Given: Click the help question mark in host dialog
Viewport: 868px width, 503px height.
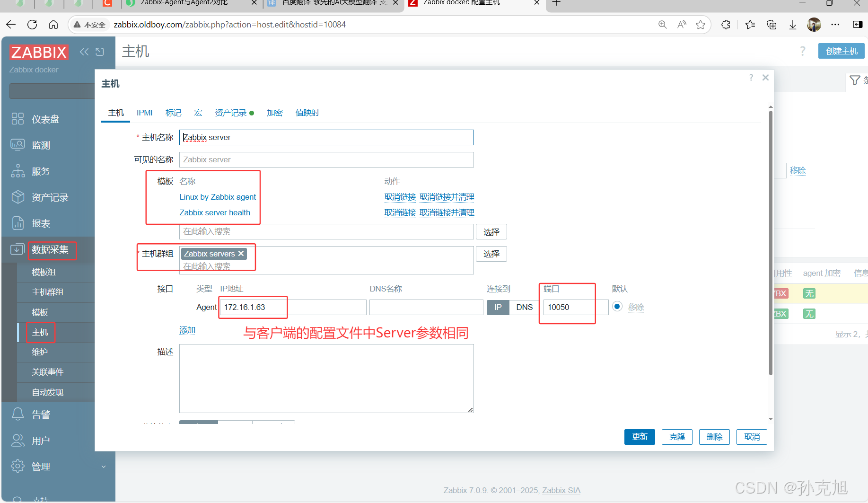Looking at the screenshot, I should (x=751, y=78).
